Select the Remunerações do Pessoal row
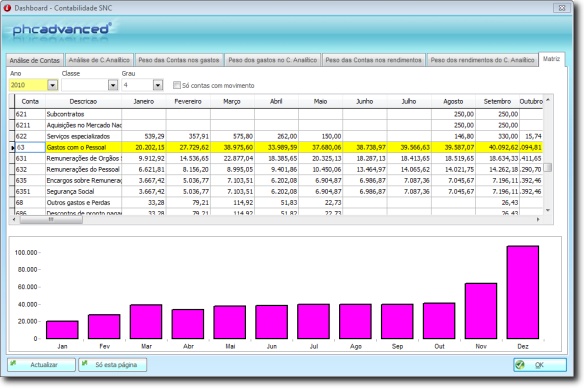Image resolution: width=584 pixels, height=389 pixels. pos(276,170)
